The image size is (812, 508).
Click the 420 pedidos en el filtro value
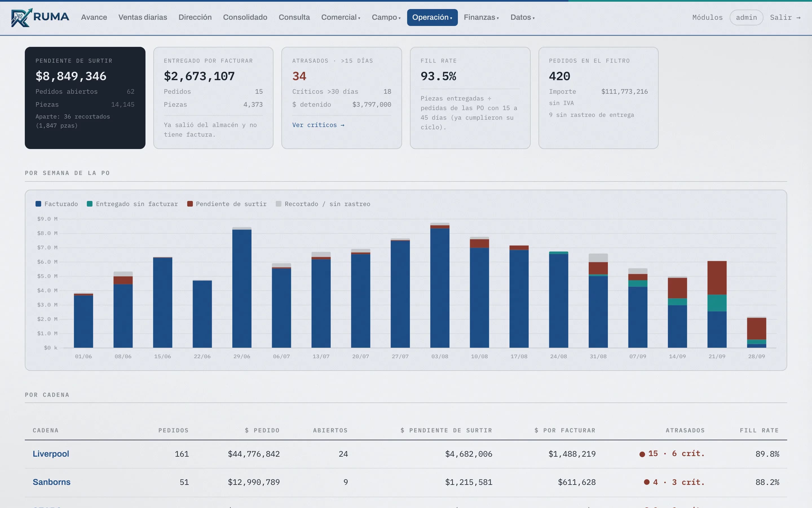[559, 76]
